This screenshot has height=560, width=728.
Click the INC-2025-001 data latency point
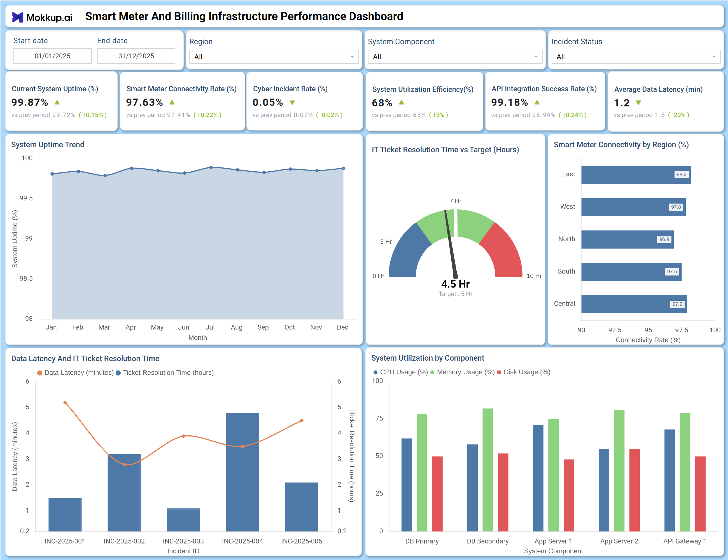pyautogui.click(x=65, y=403)
